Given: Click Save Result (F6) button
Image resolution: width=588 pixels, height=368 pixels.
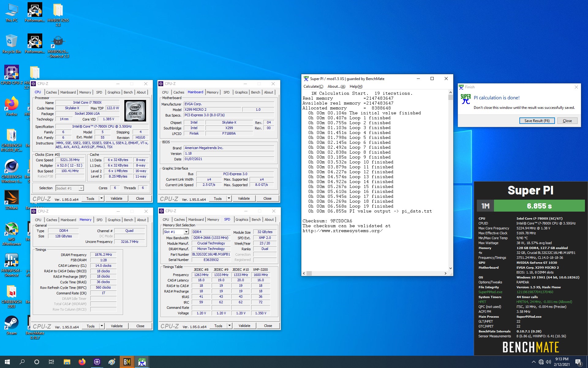Looking at the screenshot, I should [537, 121].
